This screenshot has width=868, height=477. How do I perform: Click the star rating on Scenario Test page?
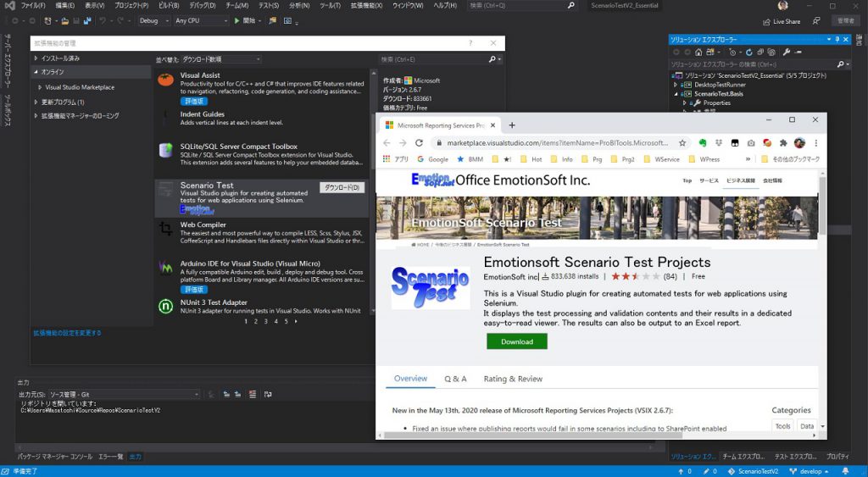point(636,276)
